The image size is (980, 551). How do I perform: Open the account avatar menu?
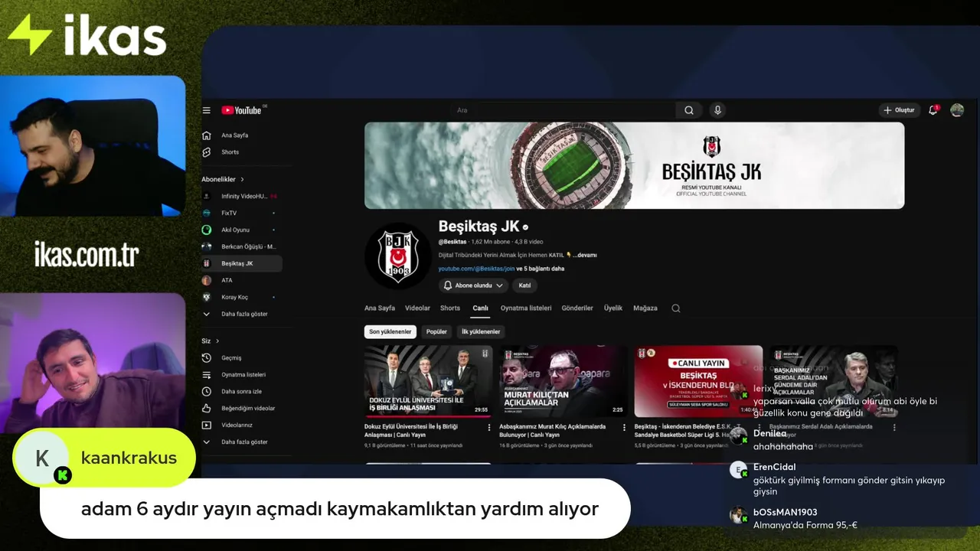(957, 110)
